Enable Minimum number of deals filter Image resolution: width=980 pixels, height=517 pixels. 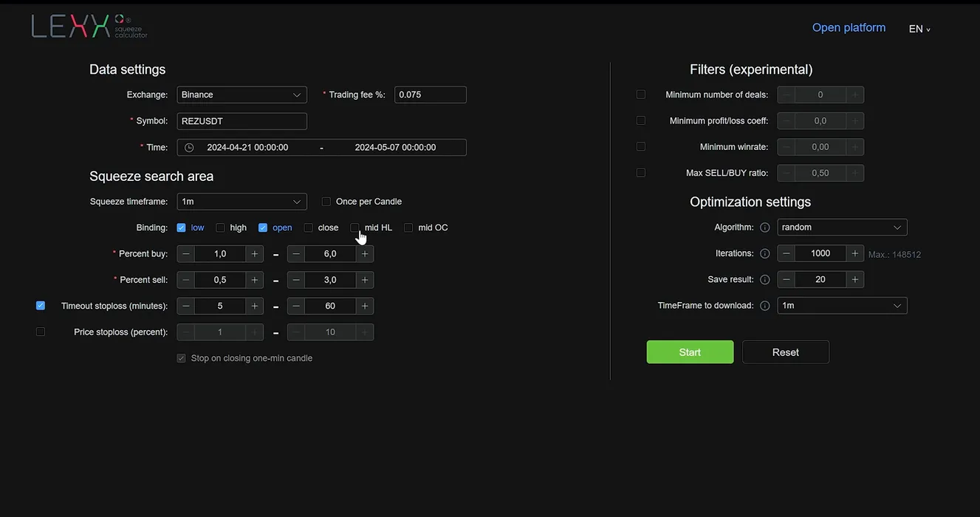(641, 95)
